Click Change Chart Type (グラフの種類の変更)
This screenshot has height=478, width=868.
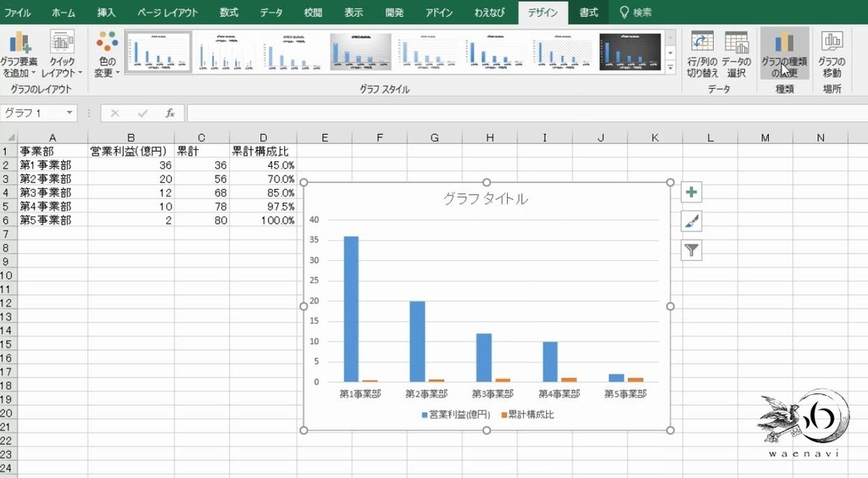784,54
